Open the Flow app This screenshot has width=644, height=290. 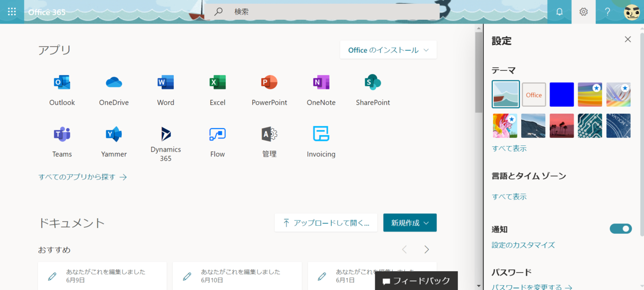click(x=217, y=141)
